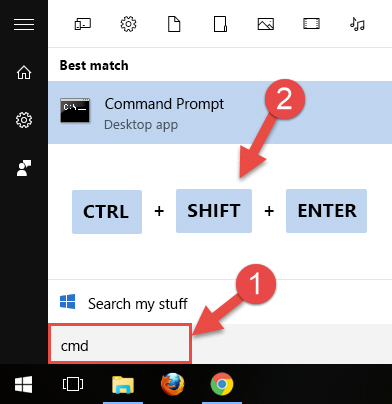Open the Command Prompt best match result
Screen dimensions: 392x404
pos(220,113)
